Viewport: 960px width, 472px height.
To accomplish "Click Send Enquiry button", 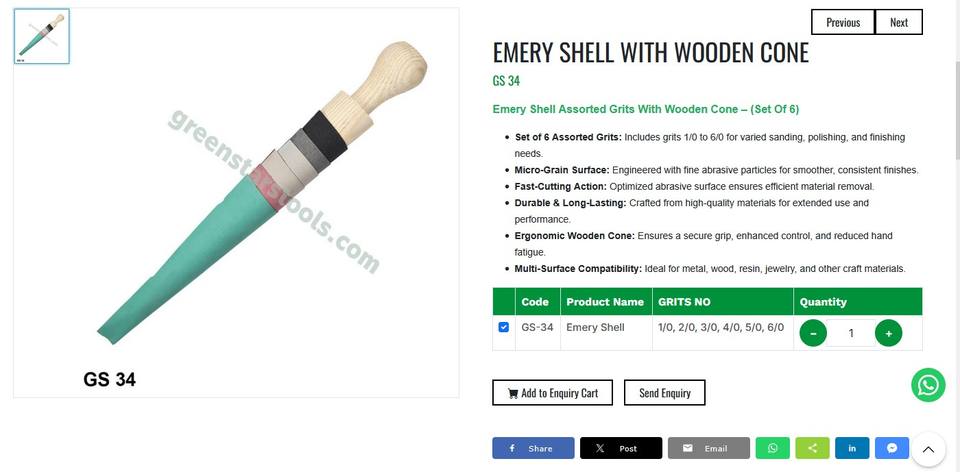I will (665, 392).
